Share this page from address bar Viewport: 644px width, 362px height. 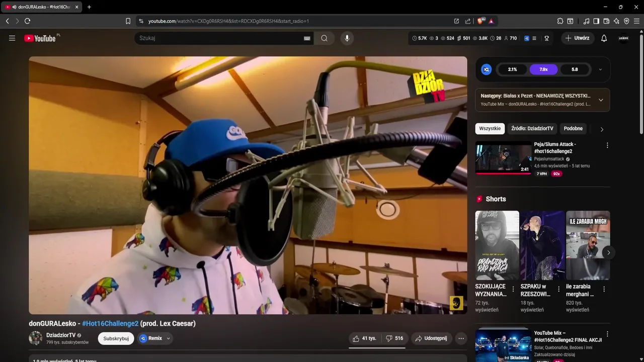click(x=468, y=21)
